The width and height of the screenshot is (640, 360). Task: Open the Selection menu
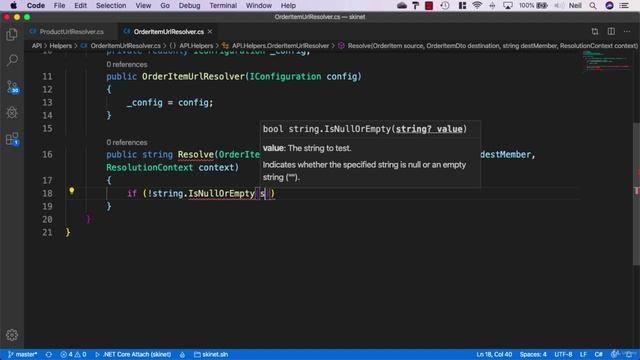pyautogui.click(x=111, y=5)
